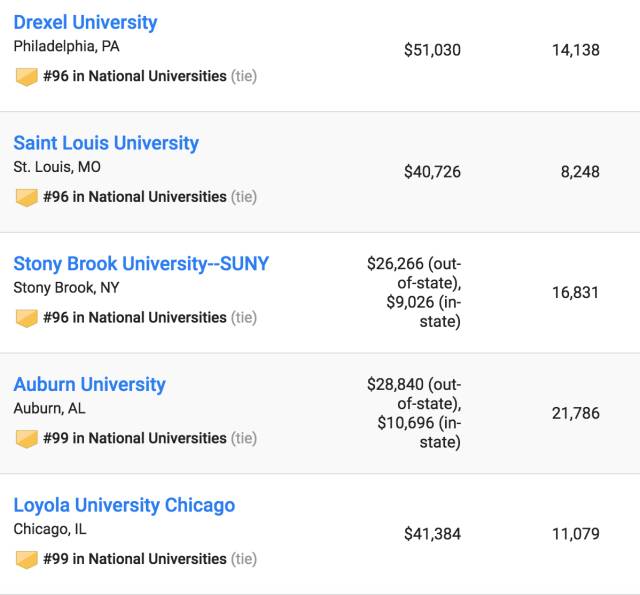This screenshot has height=595, width=640.
Task: Click Auburn's #99 in National Universities ranking
Action: 134,438
